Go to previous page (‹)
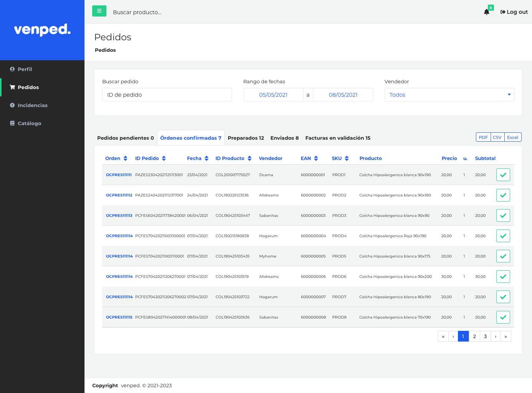The height and width of the screenshot is (393, 532). (453, 336)
